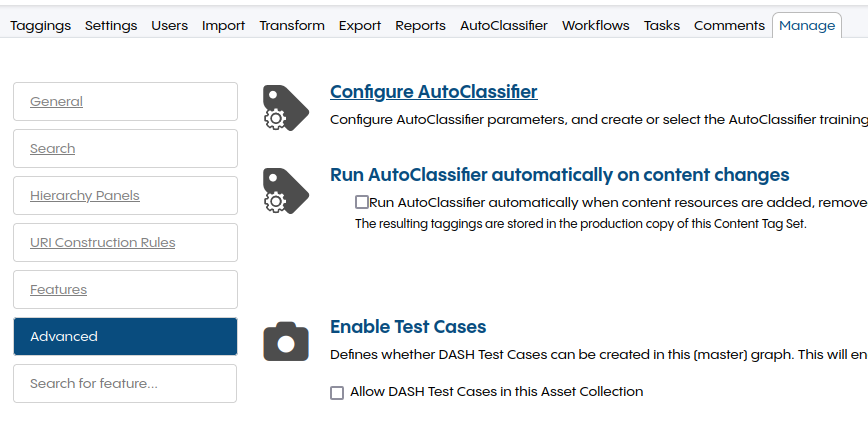This screenshot has width=868, height=422.
Task: Open the Settings tab
Action: coord(111,25)
